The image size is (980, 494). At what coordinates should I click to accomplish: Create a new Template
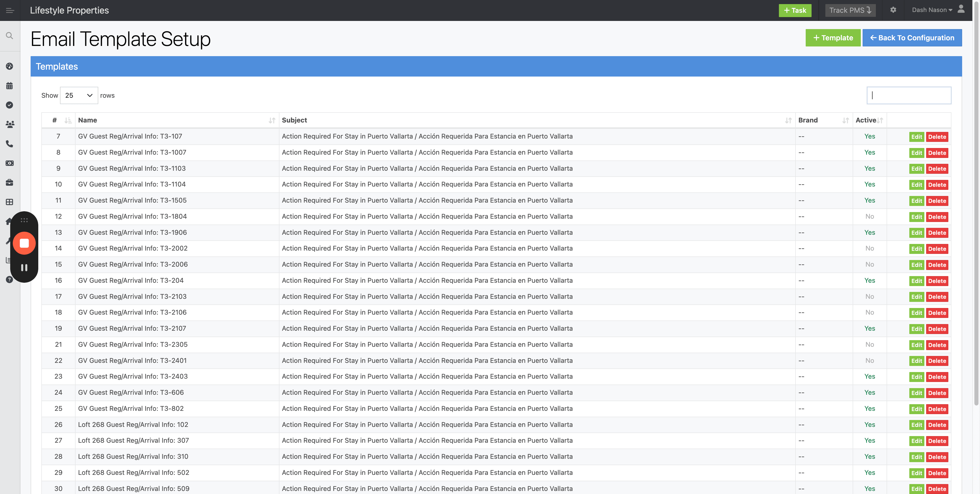[x=833, y=38]
